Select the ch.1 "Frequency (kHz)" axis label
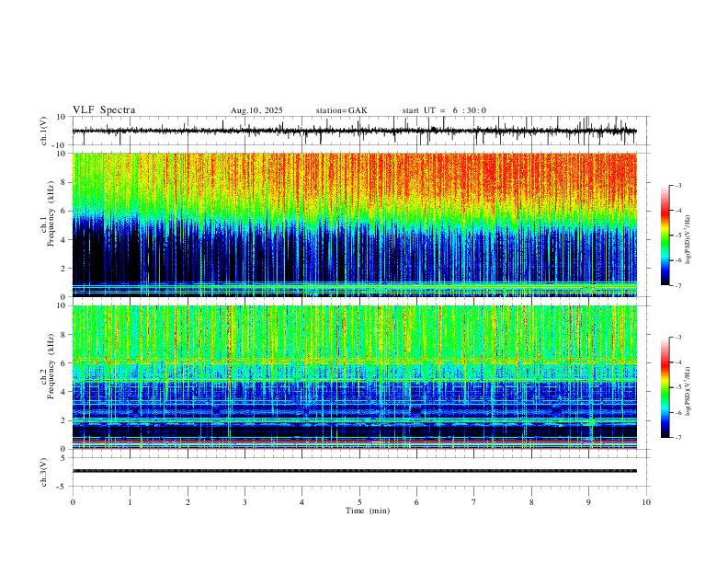The width and height of the screenshot is (728, 563). pyautogui.click(x=51, y=214)
